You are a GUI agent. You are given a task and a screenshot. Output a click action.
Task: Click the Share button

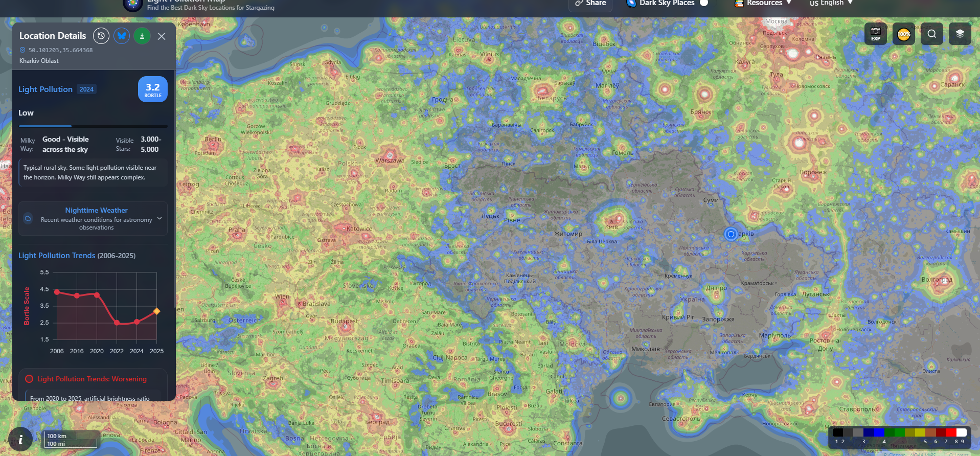[591, 4]
